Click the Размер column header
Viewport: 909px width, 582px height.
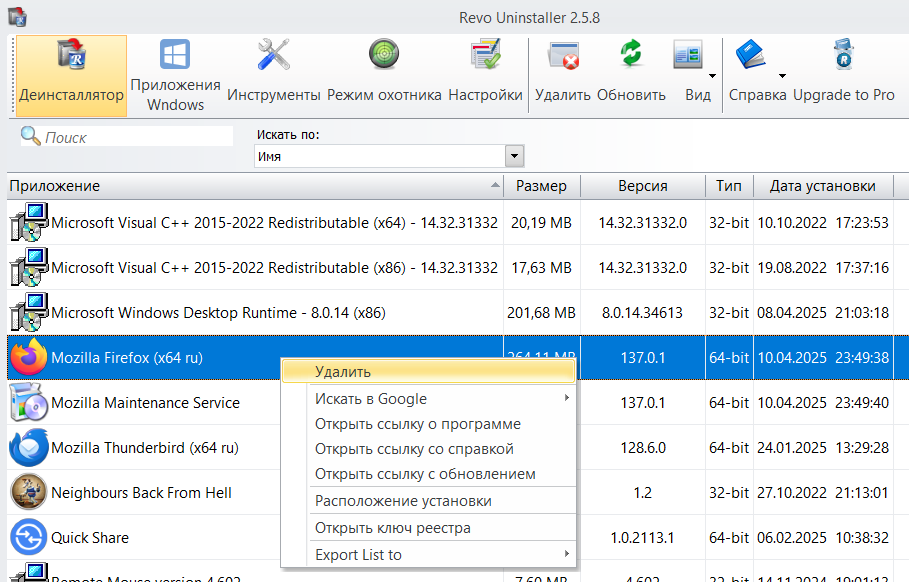point(541,186)
